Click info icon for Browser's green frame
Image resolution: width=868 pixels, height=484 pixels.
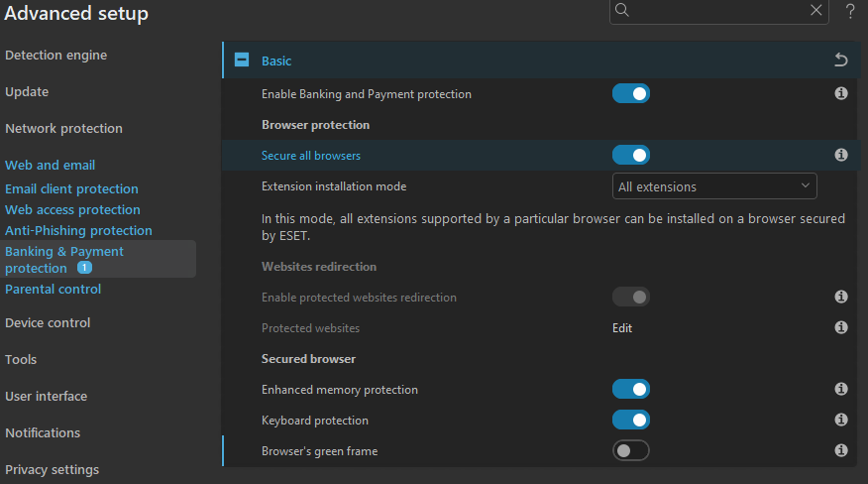pos(841,451)
